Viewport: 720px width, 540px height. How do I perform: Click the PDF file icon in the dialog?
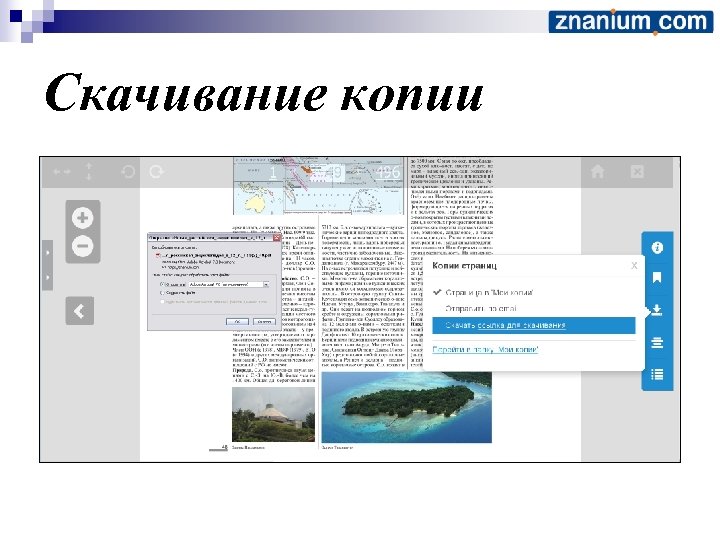[x=158, y=255]
